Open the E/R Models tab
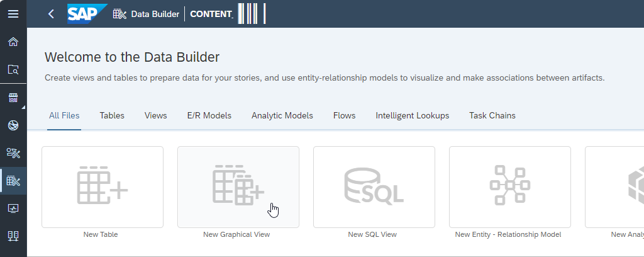 tap(209, 116)
